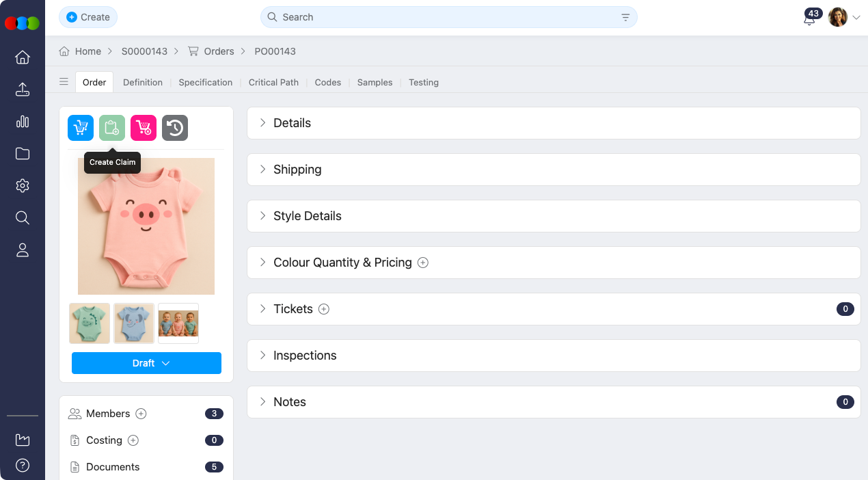Click the Create button
The image size is (868, 480).
(88, 17)
